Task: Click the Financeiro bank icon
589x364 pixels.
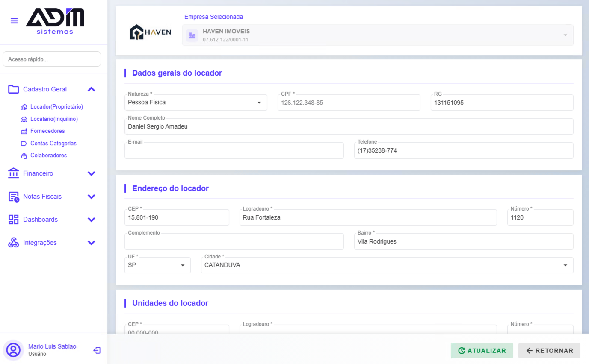Action: pyautogui.click(x=14, y=173)
